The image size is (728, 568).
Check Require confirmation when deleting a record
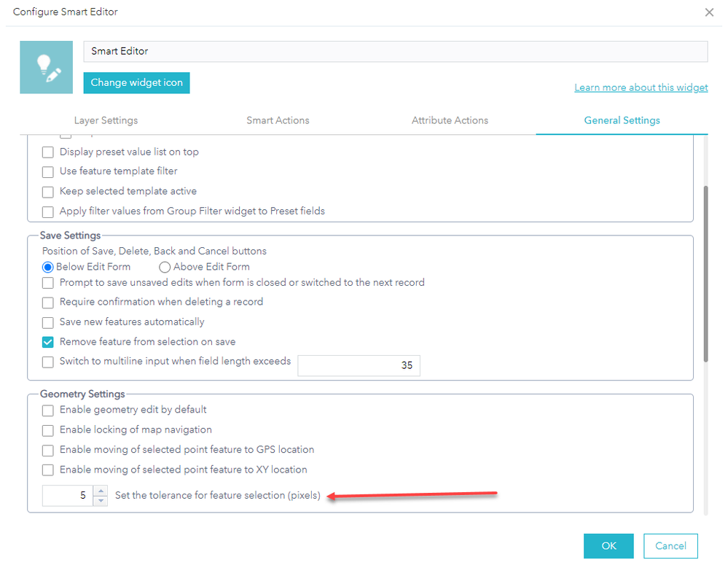click(48, 303)
